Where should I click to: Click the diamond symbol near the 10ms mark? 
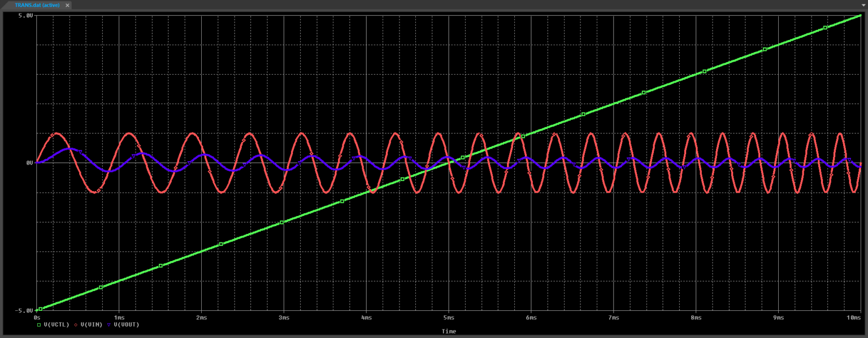(848, 172)
